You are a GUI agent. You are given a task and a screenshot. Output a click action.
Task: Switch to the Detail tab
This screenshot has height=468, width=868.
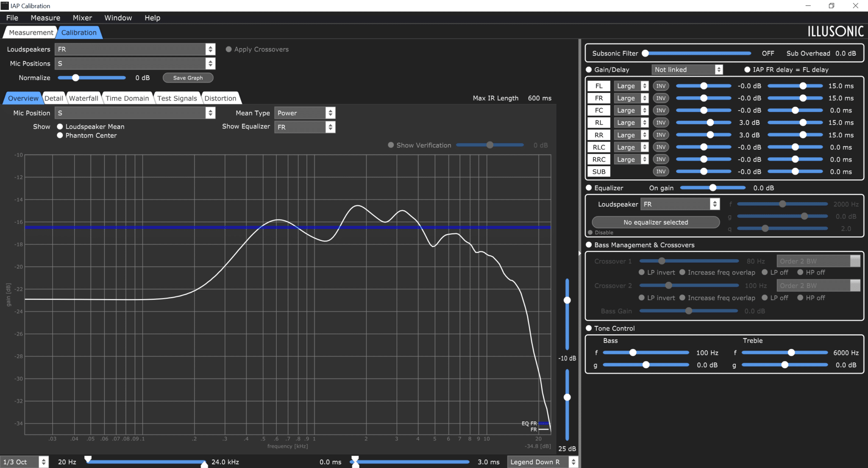tap(54, 98)
